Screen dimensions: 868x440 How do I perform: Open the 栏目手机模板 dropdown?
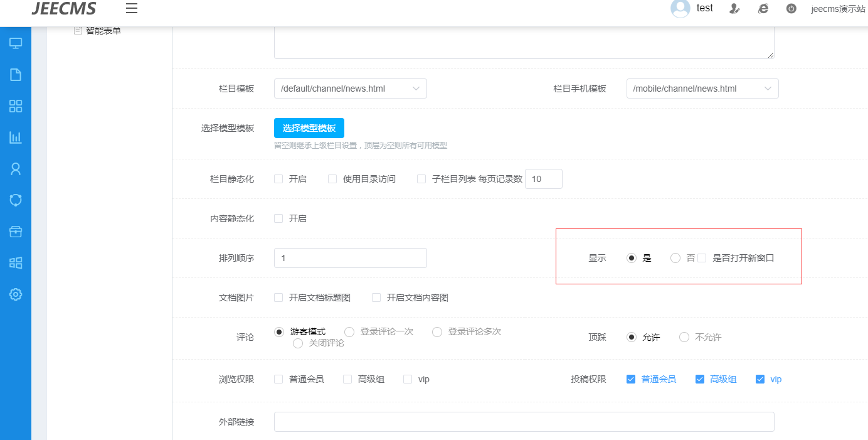(702, 89)
